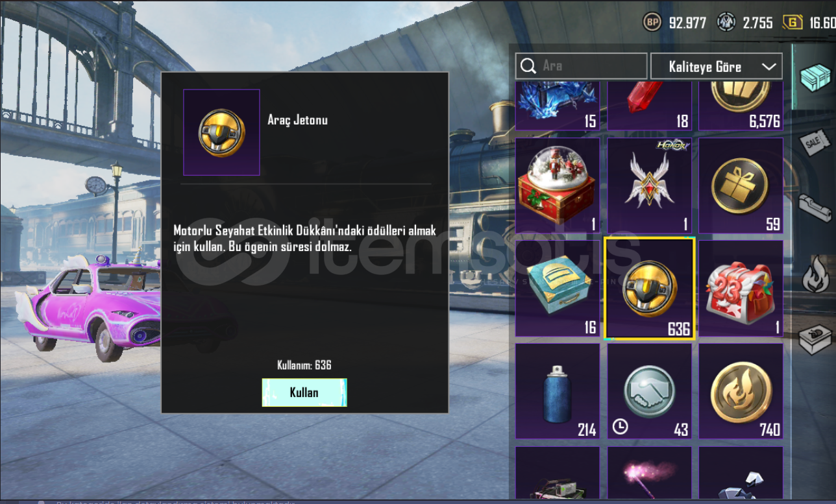Select the gold gift token with 59
Viewport: 836px width, 504px height.
pyautogui.click(x=741, y=186)
